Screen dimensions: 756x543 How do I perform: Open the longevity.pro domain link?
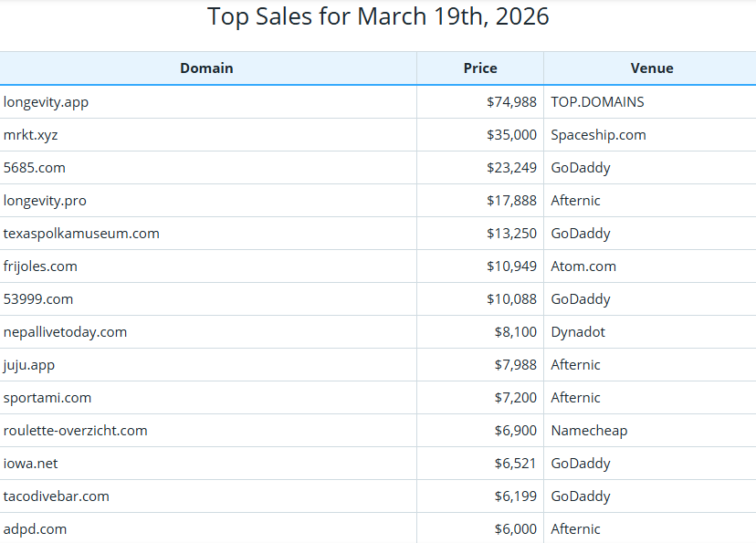pyautogui.click(x=46, y=200)
